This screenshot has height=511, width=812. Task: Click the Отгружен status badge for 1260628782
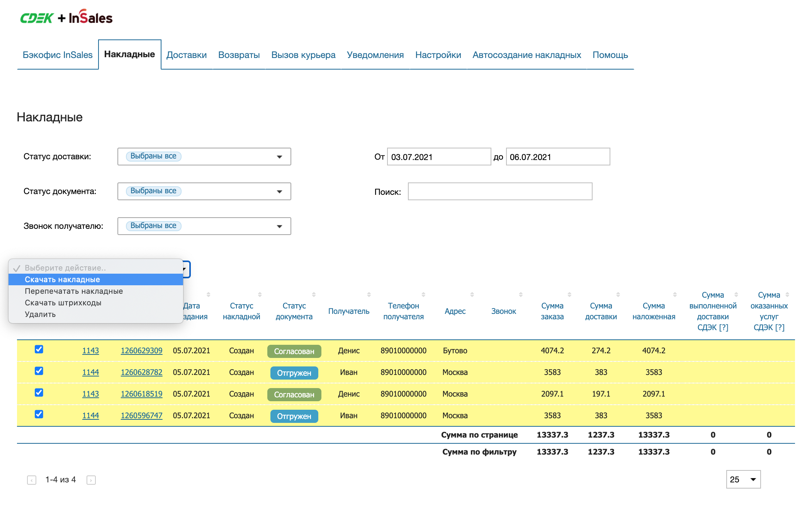point(294,373)
